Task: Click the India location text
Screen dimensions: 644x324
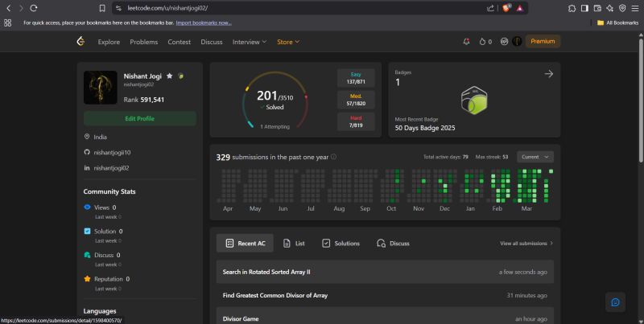Action: (100, 137)
